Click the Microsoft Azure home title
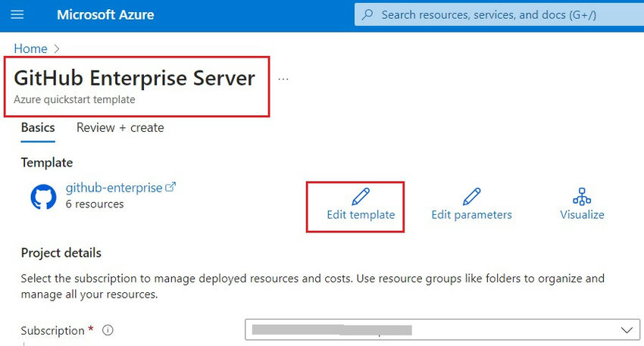 105,15
